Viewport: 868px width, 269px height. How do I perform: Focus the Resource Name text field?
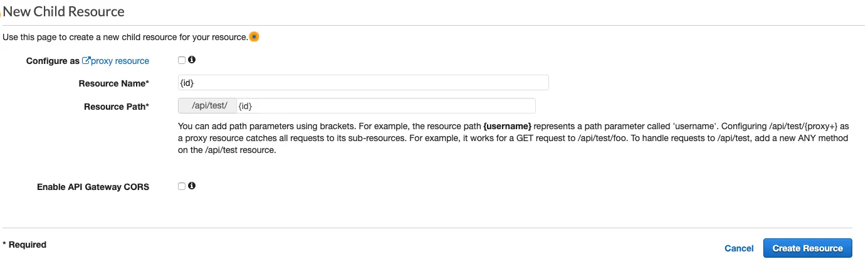coord(363,83)
